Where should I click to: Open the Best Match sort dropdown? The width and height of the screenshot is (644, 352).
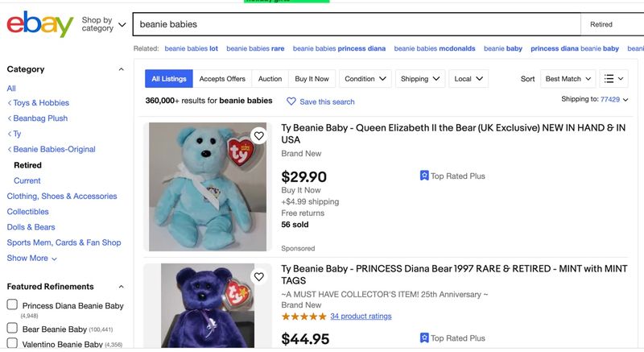[x=568, y=79]
